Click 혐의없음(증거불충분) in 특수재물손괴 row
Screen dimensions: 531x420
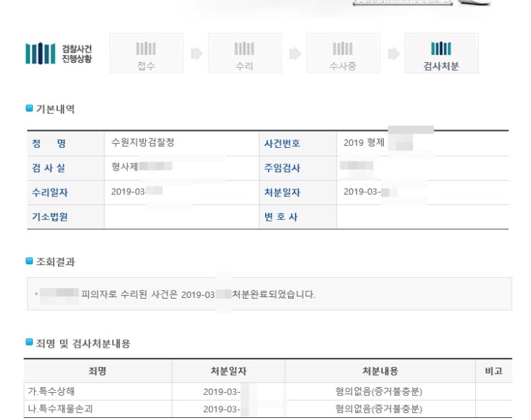379,409
